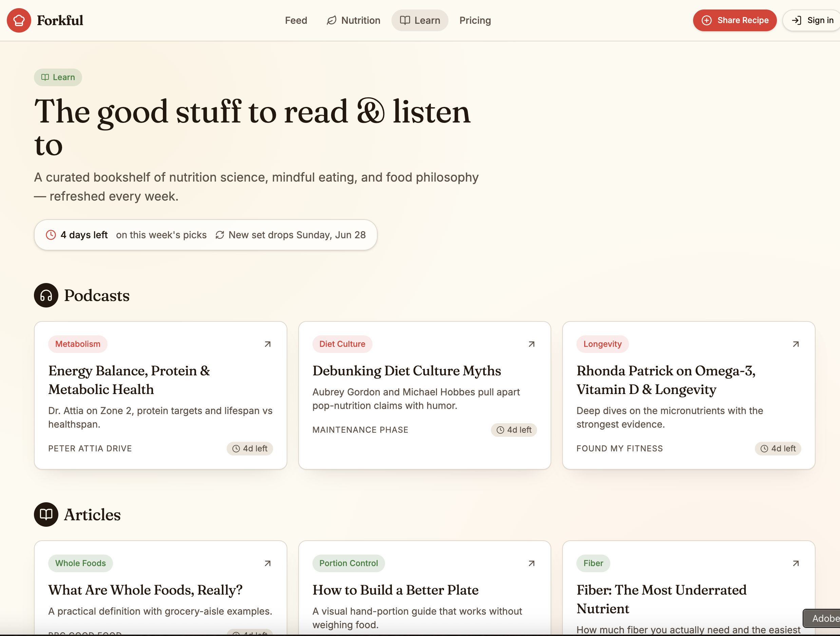Image resolution: width=840 pixels, height=636 pixels.
Task: Click the refresh icon by New set drops
Action: tap(220, 235)
